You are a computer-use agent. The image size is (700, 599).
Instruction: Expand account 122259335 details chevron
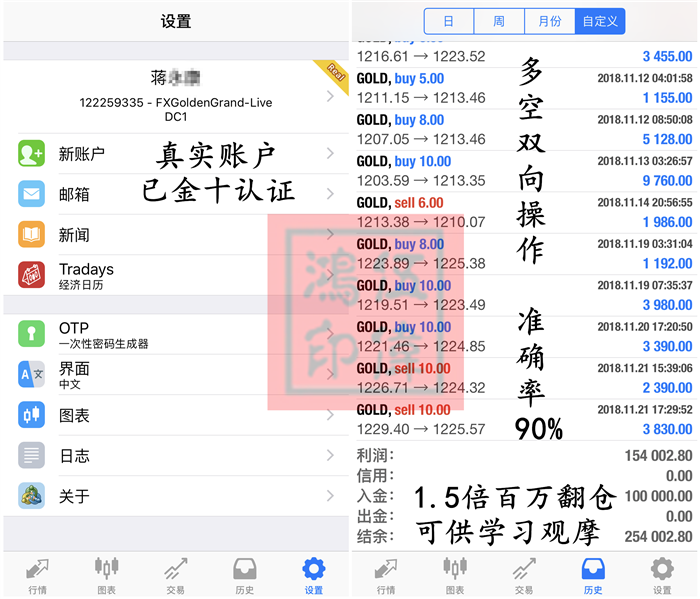coord(330,96)
